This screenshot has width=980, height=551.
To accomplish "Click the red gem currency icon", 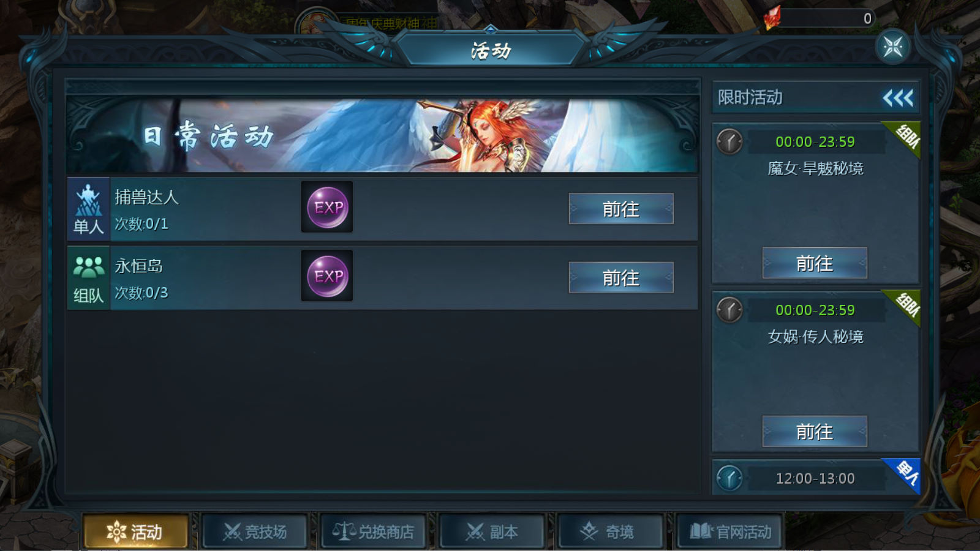I will (772, 17).
